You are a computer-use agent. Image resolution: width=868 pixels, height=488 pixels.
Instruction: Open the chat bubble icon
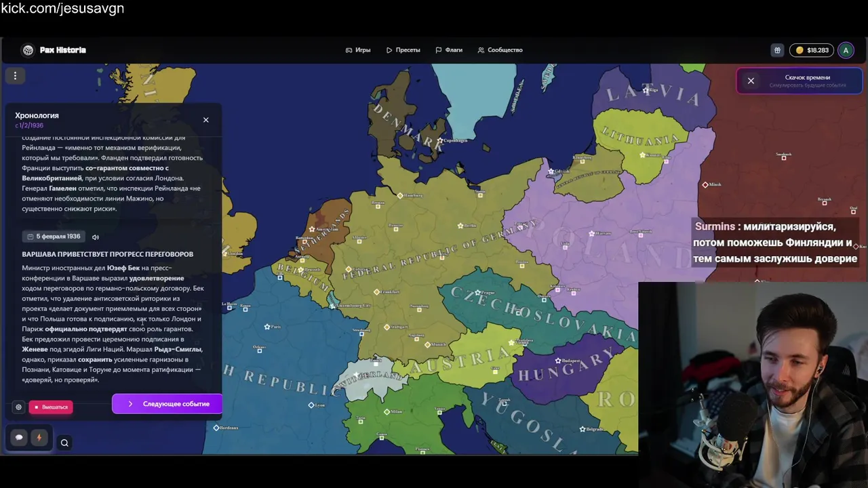click(19, 437)
